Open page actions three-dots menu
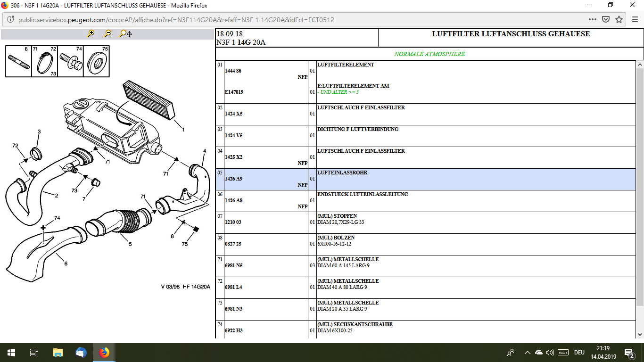 pos(593,20)
